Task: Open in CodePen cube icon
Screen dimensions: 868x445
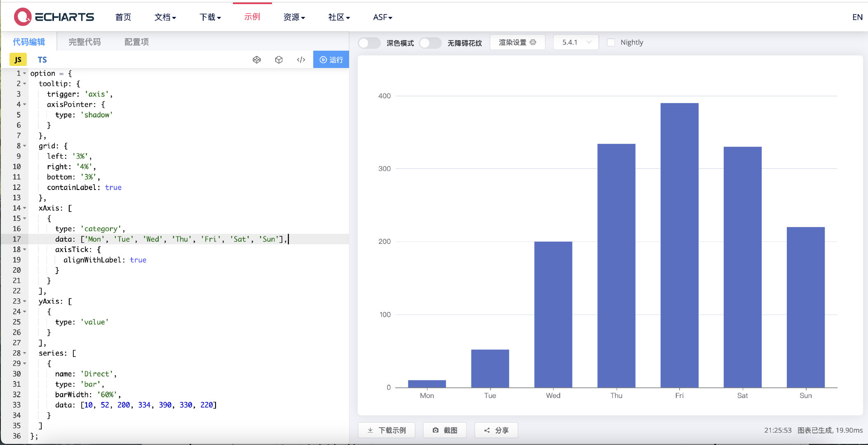Action: pyautogui.click(x=279, y=60)
